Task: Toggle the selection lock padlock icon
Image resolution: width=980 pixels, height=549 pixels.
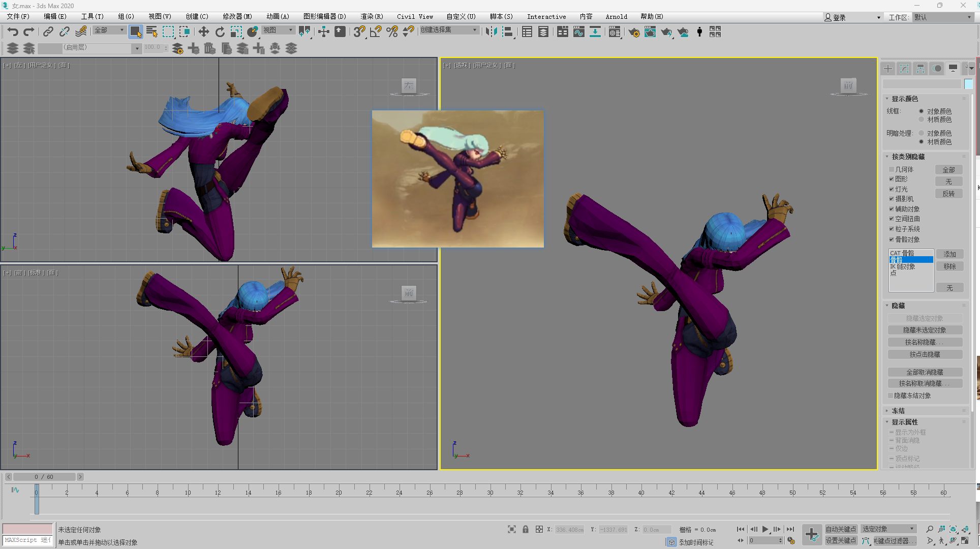Action: tap(526, 529)
